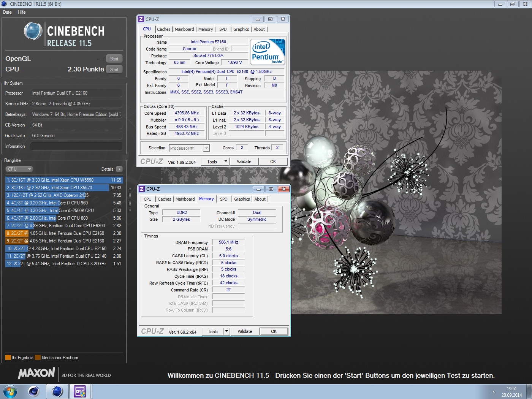The height and width of the screenshot is (399, 532).
Task: Switch to SPD tab in top CPU-Z
Action: point(223,29)
